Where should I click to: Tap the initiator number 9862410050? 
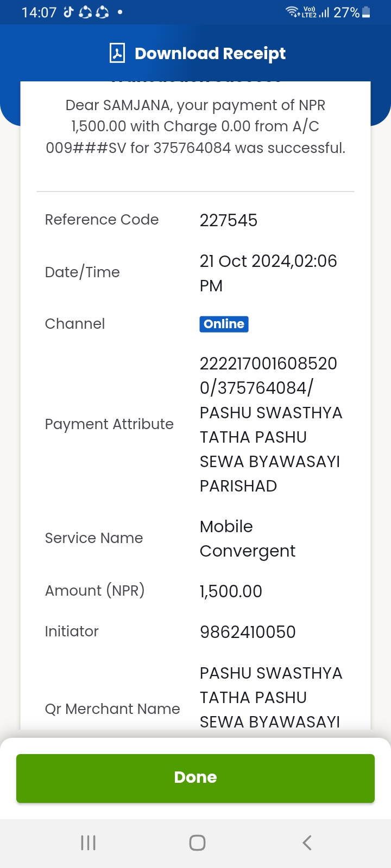pyautogui.click(x=248, y=632)
